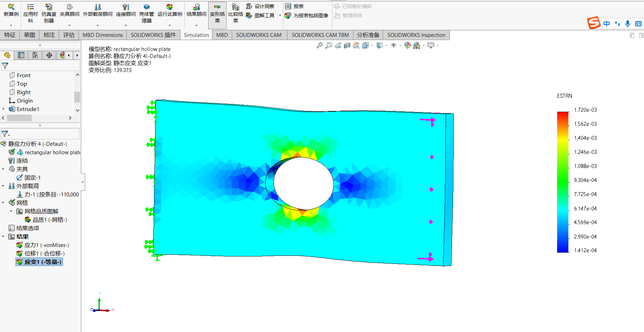Open the 图解工具 (Plot Tools) dropdown arrow
This screenshot has width=644, height=332.
pos(280,15)
